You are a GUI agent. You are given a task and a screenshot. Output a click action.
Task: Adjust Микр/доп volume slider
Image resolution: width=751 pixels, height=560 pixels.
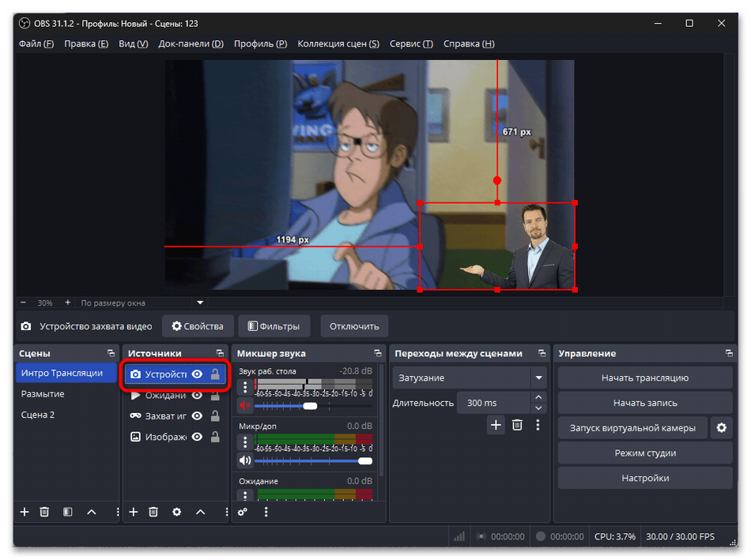tap(313, 461)
